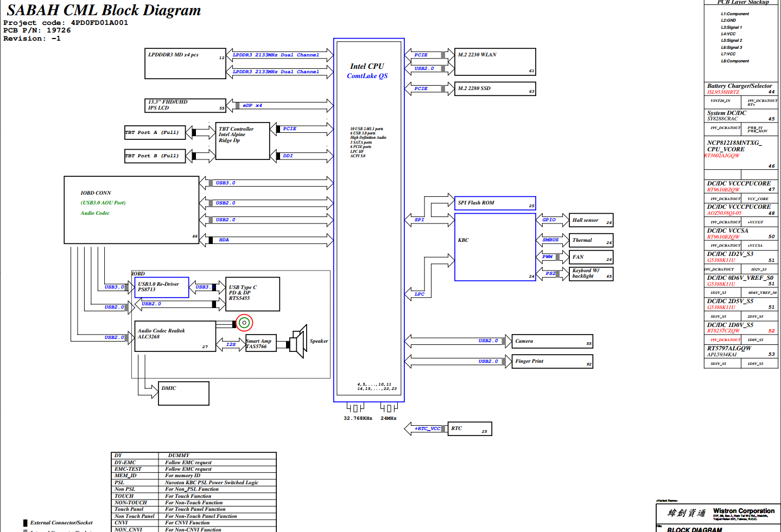Click the crystal symbol above 24MHz
Screen dimensions: 781x532
[389, 407]
